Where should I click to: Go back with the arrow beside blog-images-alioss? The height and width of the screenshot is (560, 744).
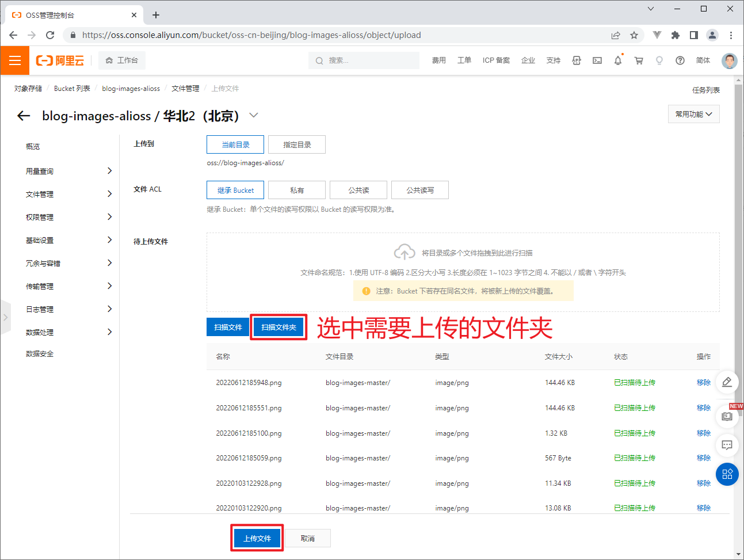[x=24, y=116]
